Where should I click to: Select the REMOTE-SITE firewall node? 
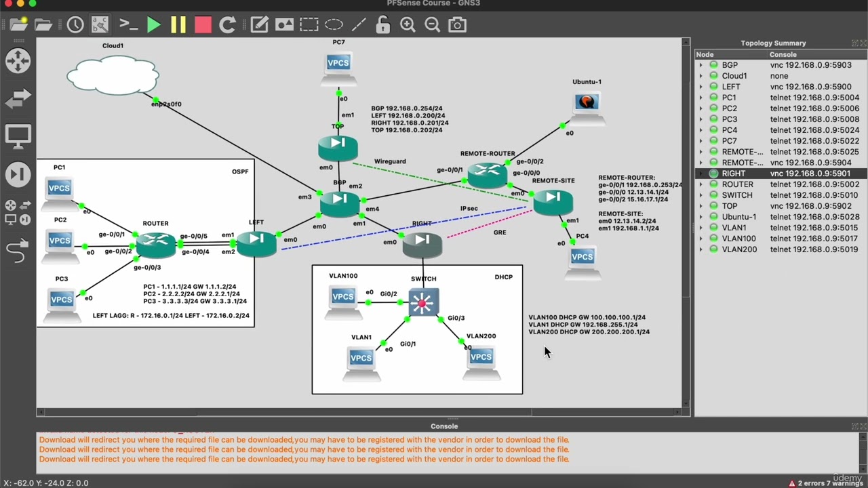(x=553, y=202)
